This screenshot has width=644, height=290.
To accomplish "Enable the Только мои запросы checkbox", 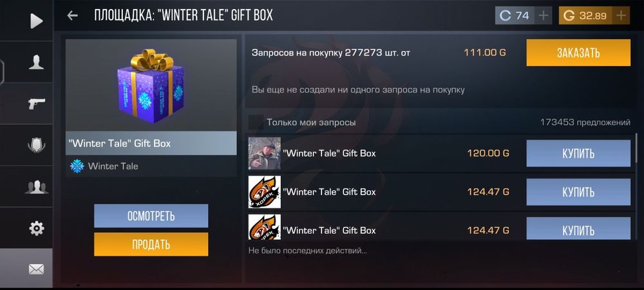I will [256, 122].
